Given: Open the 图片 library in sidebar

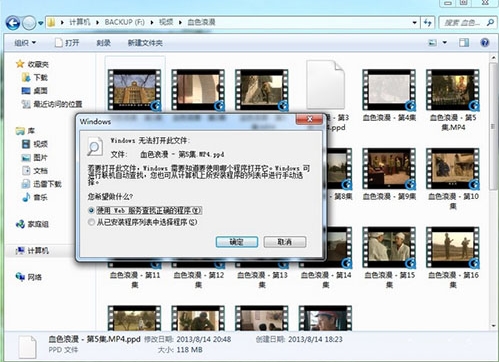Looking at the screenshot, I should click(35, 157).
